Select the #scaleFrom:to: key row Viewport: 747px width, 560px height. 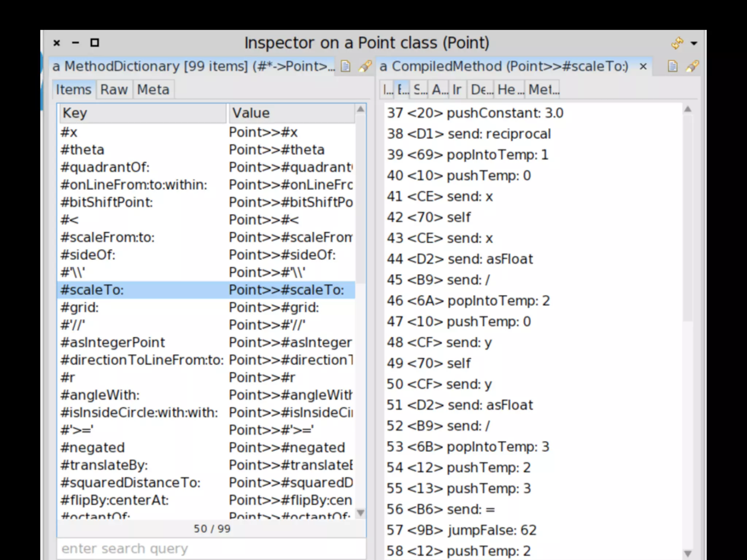point(206,237)
